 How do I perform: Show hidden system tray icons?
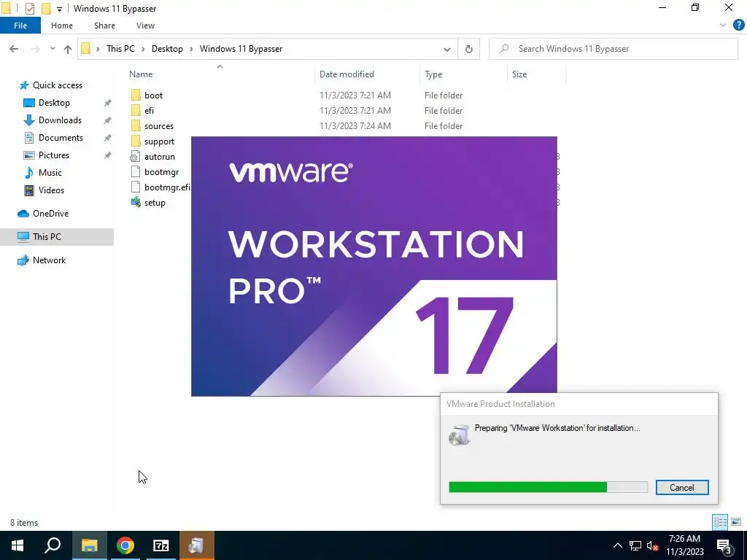click(x=617, y=545)
